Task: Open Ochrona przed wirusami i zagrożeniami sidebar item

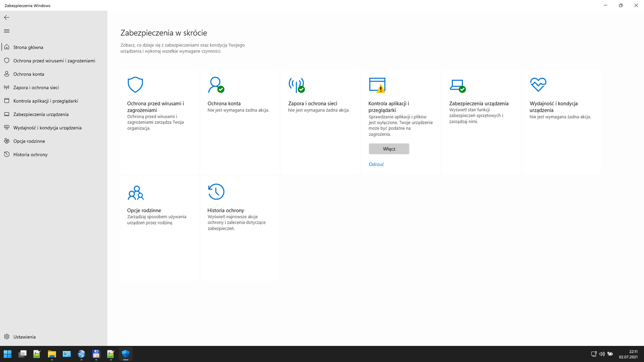Action: pos(53,61)
